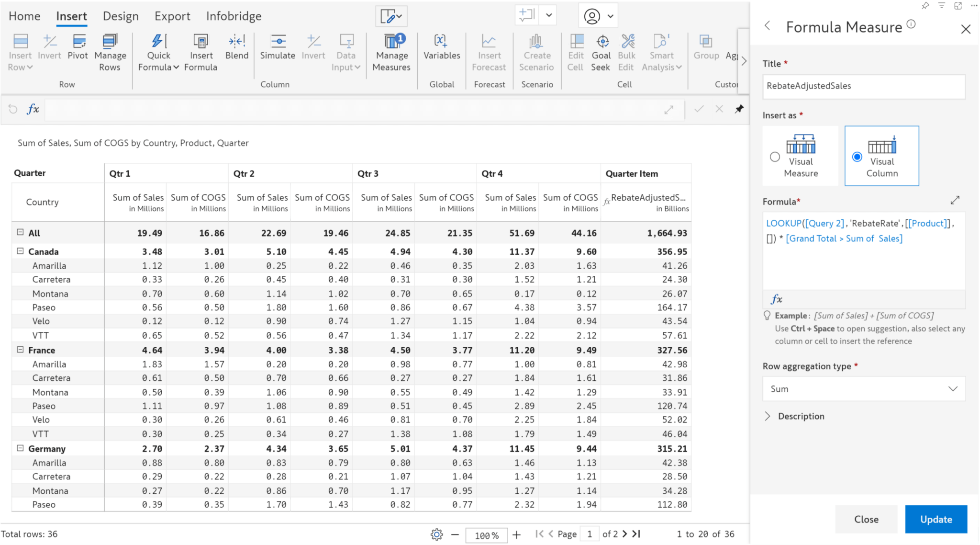Expand the Formula editor in side panel
Image resolution: width=980 pixels, height=545 pixels.
[x=955, y=200]
